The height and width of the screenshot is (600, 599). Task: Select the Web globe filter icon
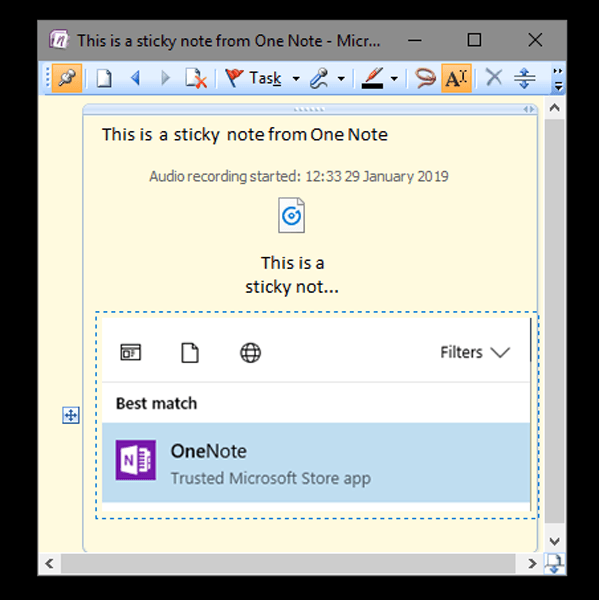(x=250, y=352)
